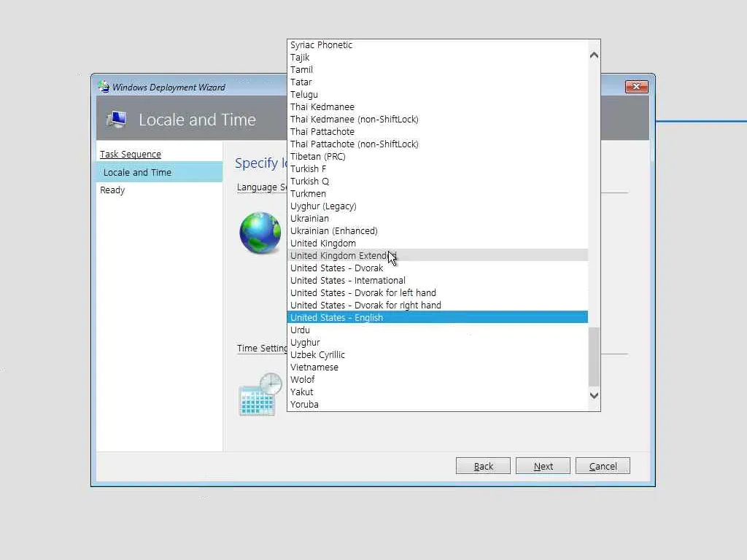The height and width of the screenshot is (560, 747).
Task: Select Thai Pattachote (non-ShiftLock)
Action: pyautogui.click(x=438, y=144)
